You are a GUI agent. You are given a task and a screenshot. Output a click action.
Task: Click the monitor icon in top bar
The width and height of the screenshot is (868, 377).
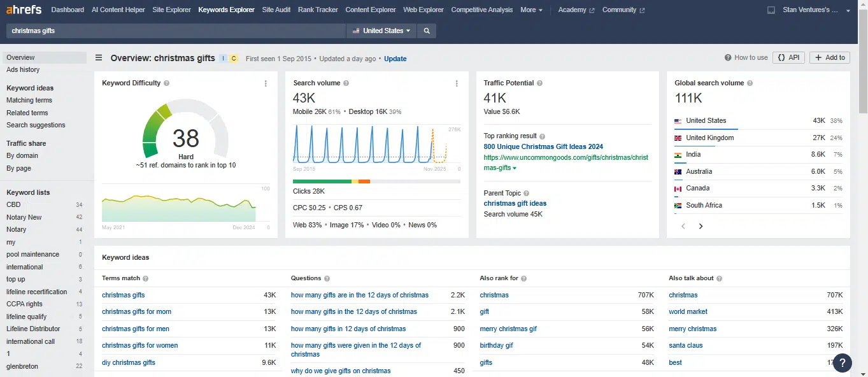tap(771, 10)
